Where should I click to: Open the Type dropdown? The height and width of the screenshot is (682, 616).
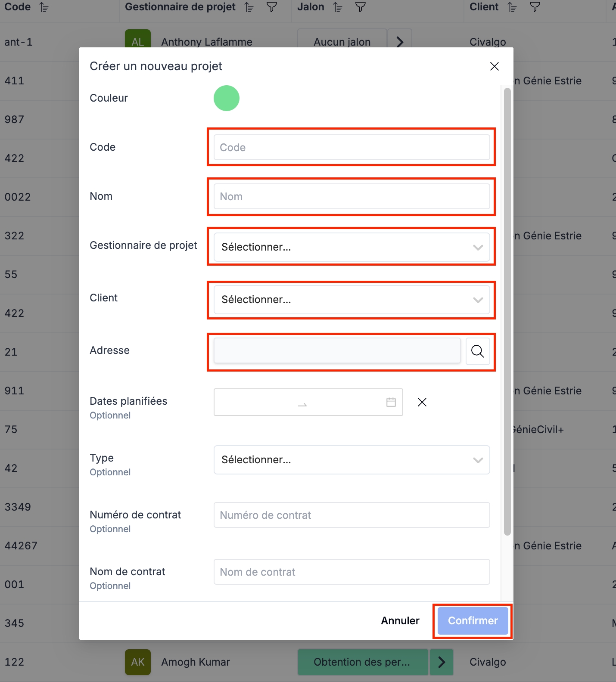pyautogui.click(x=351, y=460)
